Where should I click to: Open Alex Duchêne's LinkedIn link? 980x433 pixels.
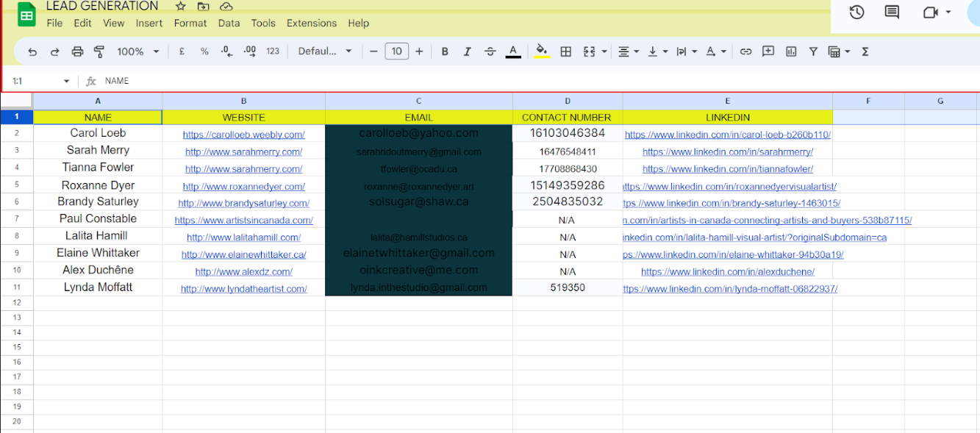(x=727, y=272)
